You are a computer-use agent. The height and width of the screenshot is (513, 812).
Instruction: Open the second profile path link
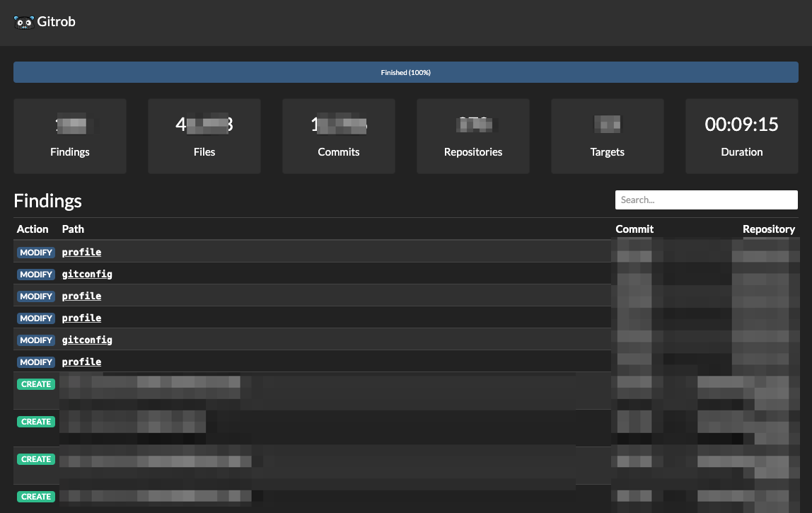82,296
